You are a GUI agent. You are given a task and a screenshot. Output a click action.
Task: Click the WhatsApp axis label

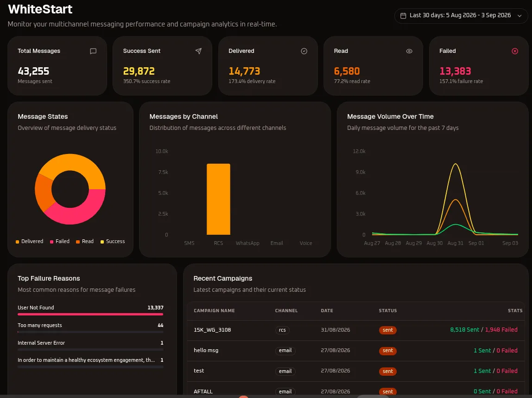click(247, 243)
